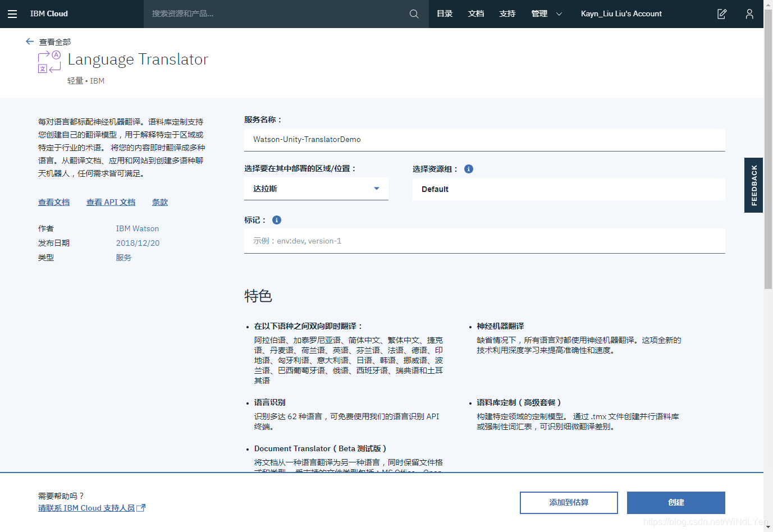Screen dimensions: 773x532
Task: Click the 语料库定制 ( 高级套餐 ) heading
Action: (x=519, y=402)
